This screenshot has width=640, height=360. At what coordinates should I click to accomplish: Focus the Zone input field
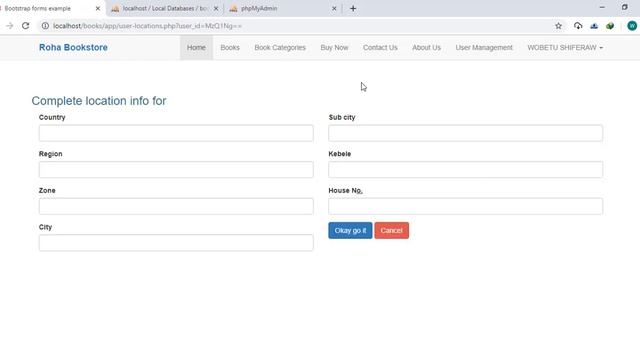pyautogui.click(x=176, y=206)
